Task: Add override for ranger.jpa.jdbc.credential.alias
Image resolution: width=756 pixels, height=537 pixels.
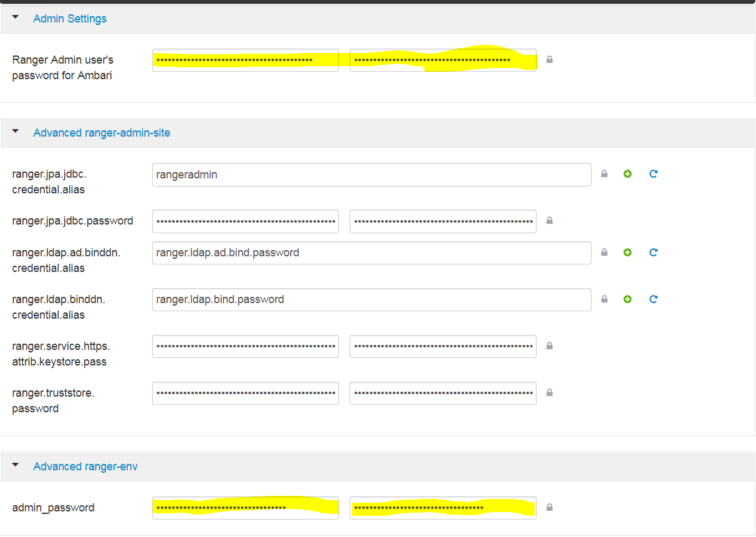Action: 628,174
